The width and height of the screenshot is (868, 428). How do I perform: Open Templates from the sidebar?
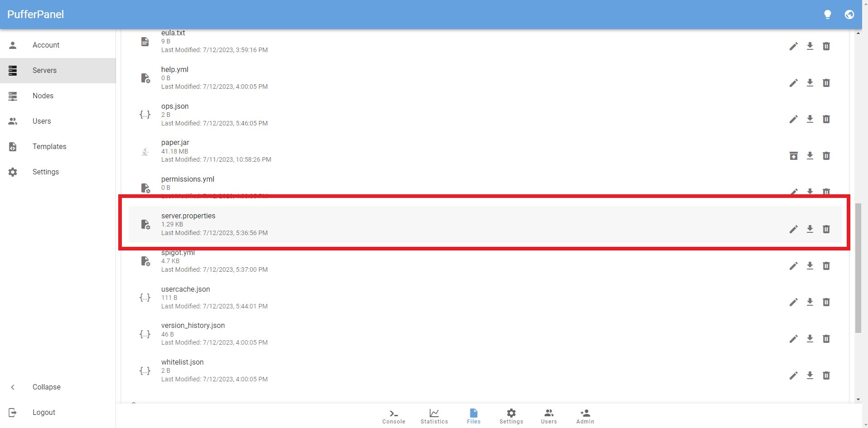[x=49, y=146]
